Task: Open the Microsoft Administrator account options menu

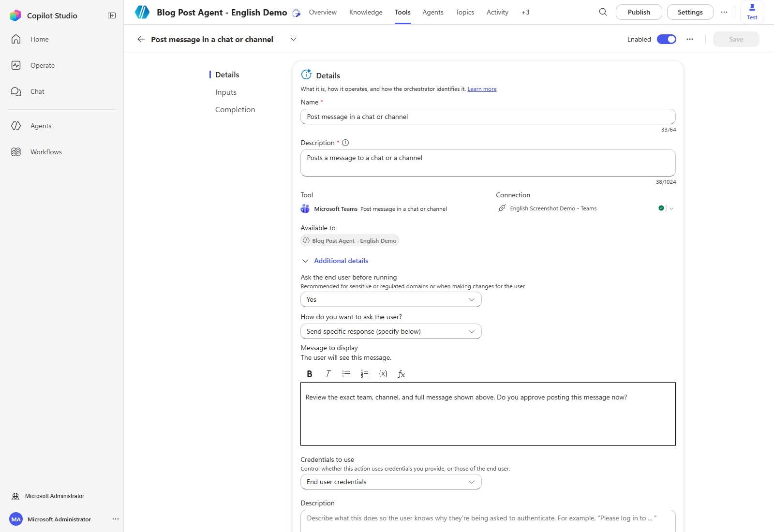Action: coord(116,519)
